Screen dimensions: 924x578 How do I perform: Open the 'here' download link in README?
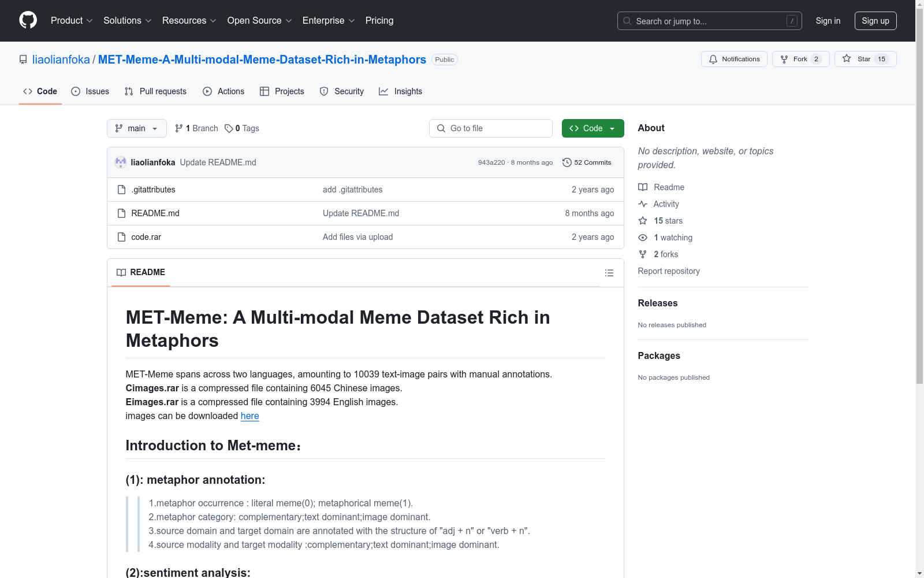[249, 416]
